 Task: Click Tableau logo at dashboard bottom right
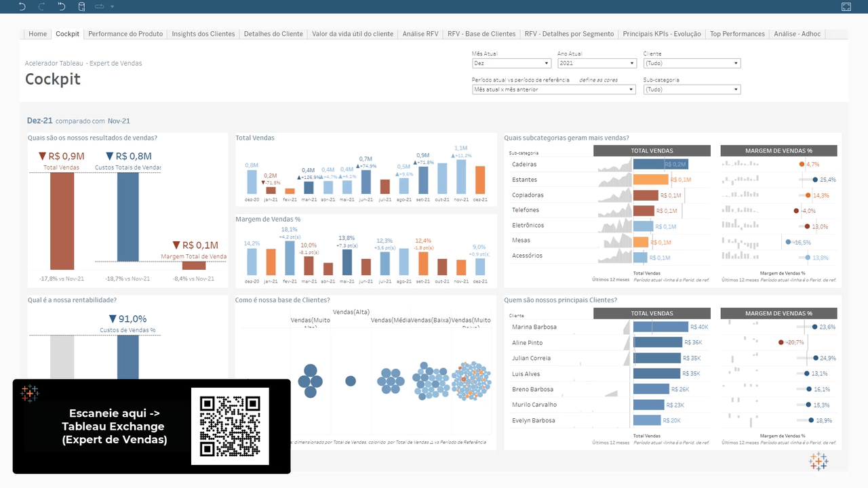pyautogui.click(x=818, y=462)
